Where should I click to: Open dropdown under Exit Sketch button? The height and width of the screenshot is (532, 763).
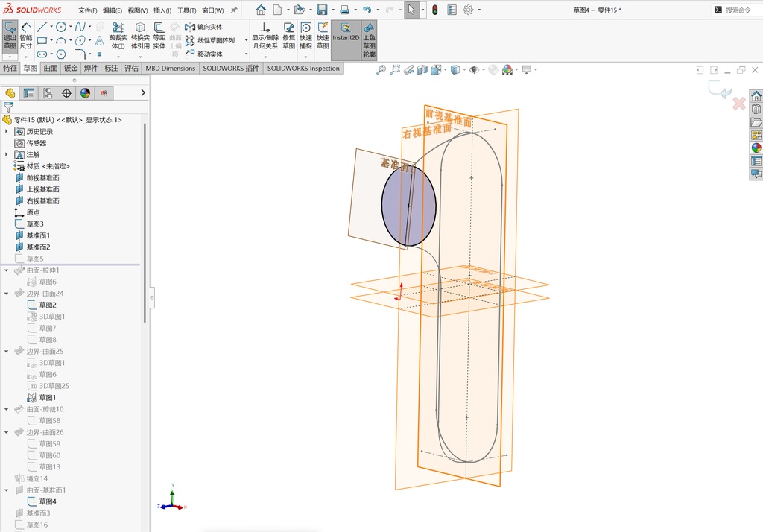[10, 57]
